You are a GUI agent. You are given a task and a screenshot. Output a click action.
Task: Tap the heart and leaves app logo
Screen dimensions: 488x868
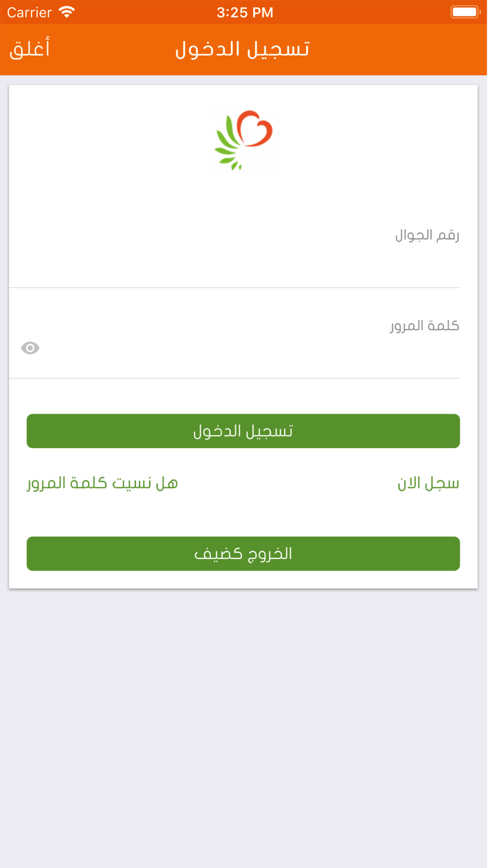[x=244, y=141]
